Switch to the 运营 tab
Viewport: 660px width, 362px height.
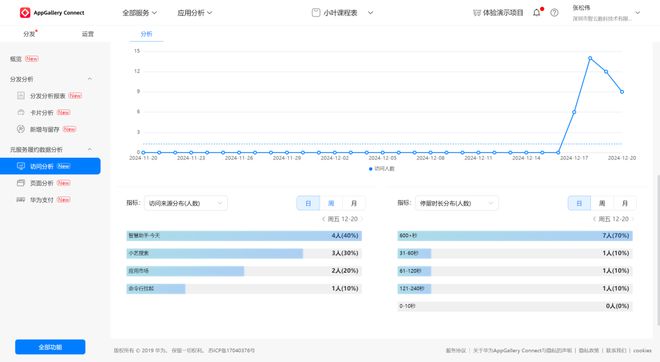pos(88,34)
